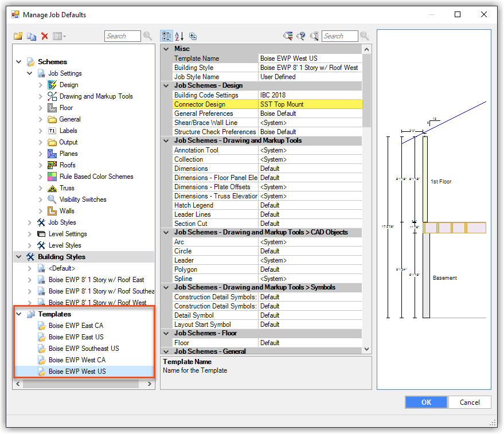Select the Boise EWP East CA template
Screen dimensions: 504x434
pyautogui.click(x=76, y=326)
